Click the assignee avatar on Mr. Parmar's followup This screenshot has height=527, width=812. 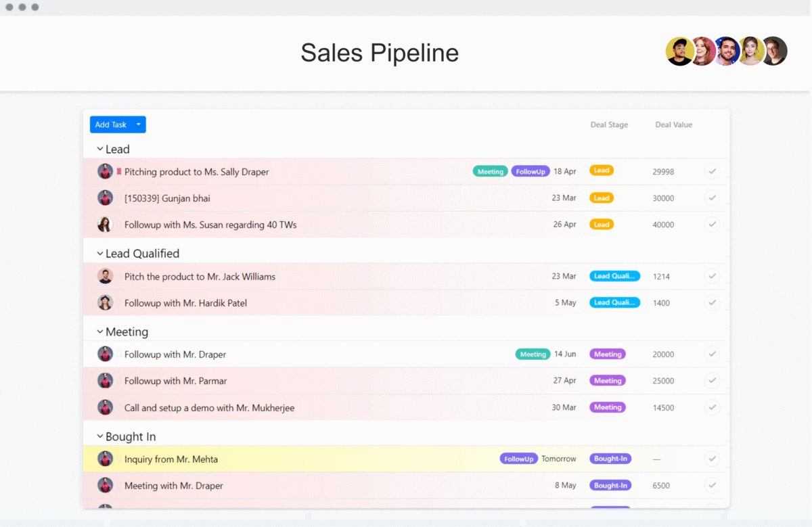pos(105,380)
